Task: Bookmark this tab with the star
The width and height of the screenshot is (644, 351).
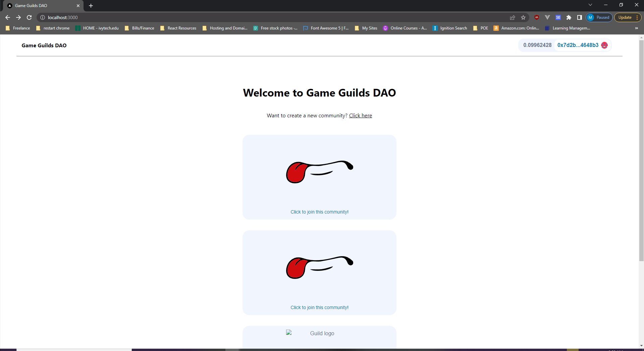Action: [523, 17]
